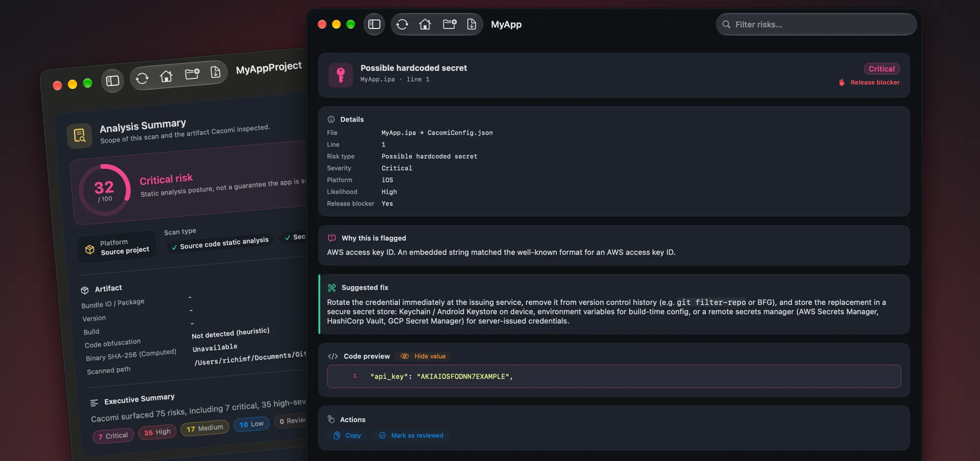Click the Code preview brackets icon

(333, 356)
